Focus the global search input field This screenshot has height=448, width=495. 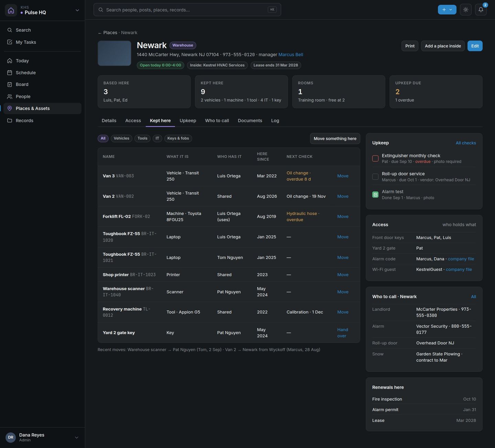click(x=187, y=10)
